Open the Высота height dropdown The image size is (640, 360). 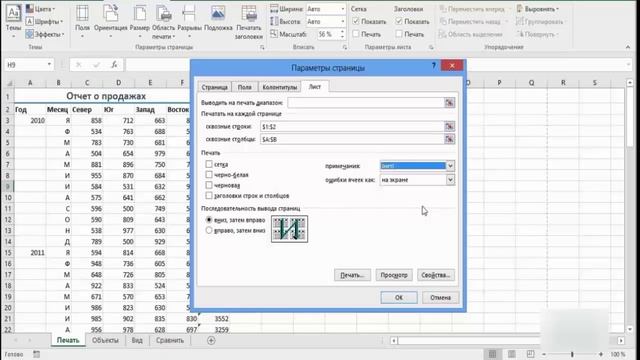point(342,21)
